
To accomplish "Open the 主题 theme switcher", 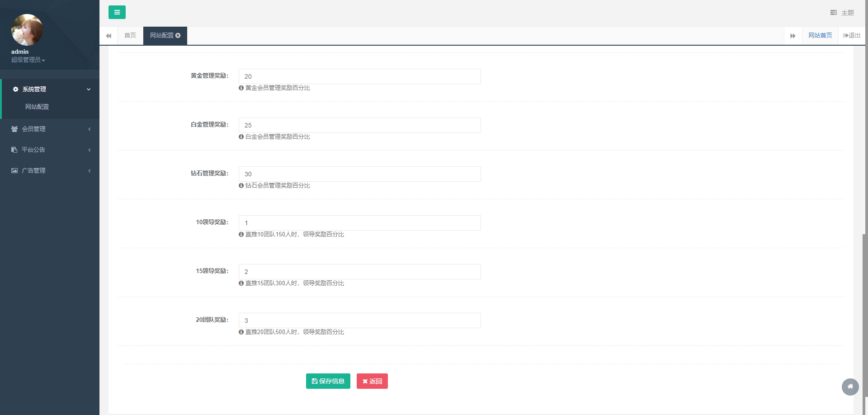I will 842,13.
